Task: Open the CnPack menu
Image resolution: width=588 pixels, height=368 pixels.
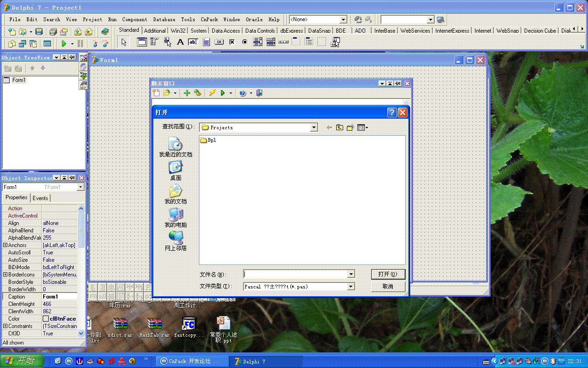Action: [209, 19]
